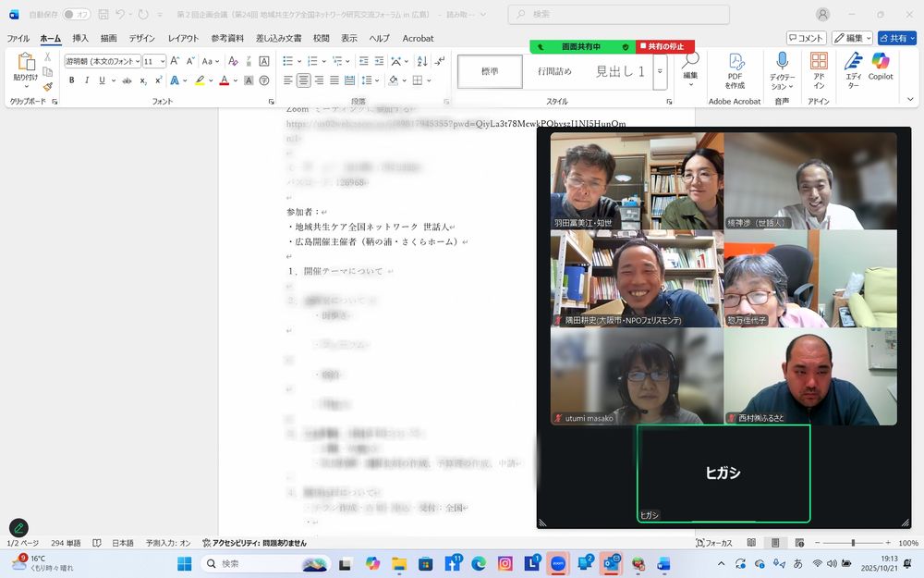Image resolution: width=924 pixels, height=578 pixels.
Task: Apply center text alignment
Action: (x=303, y=80)
